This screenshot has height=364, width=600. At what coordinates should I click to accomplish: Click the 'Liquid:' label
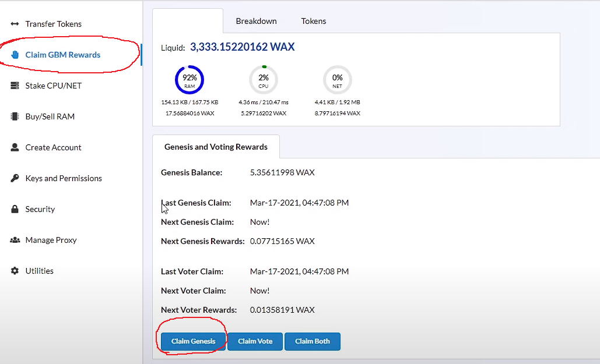173,48
